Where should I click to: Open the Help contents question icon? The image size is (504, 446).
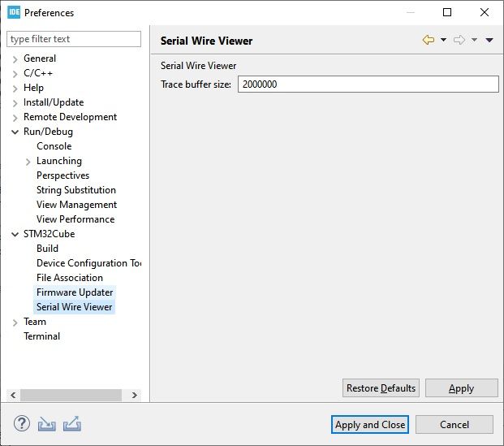tap(22, 424)
